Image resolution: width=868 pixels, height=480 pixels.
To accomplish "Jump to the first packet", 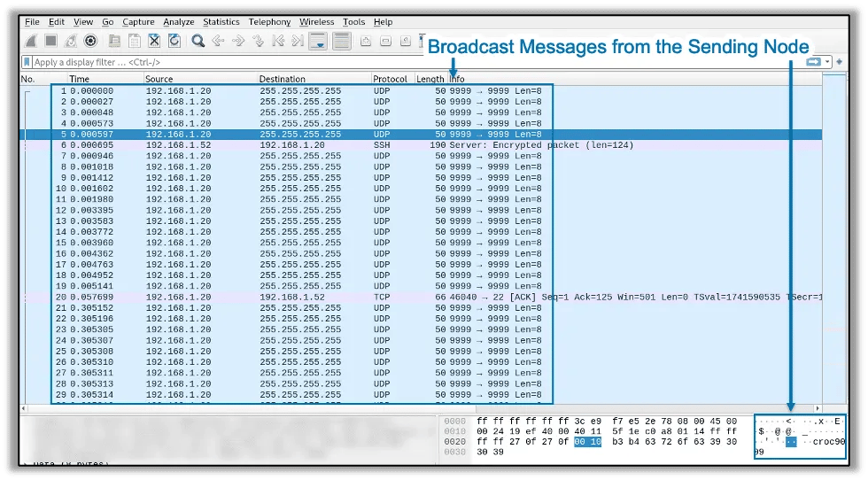I will 278,41.
